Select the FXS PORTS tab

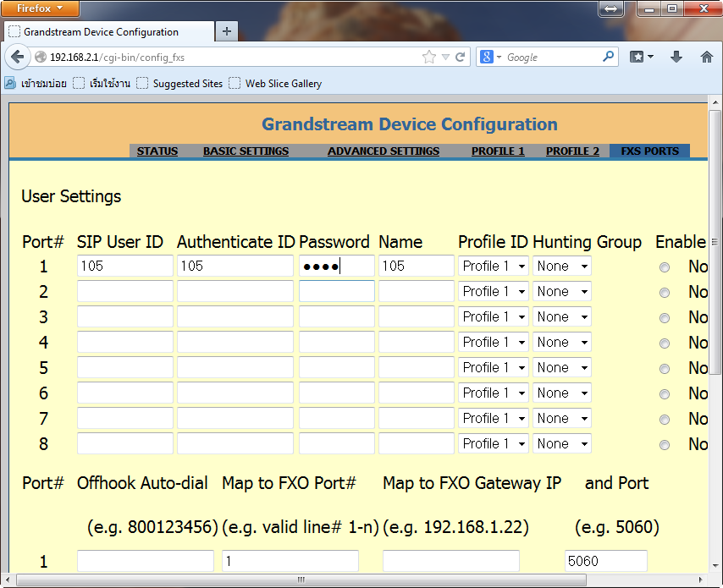[x=649, y=151]
